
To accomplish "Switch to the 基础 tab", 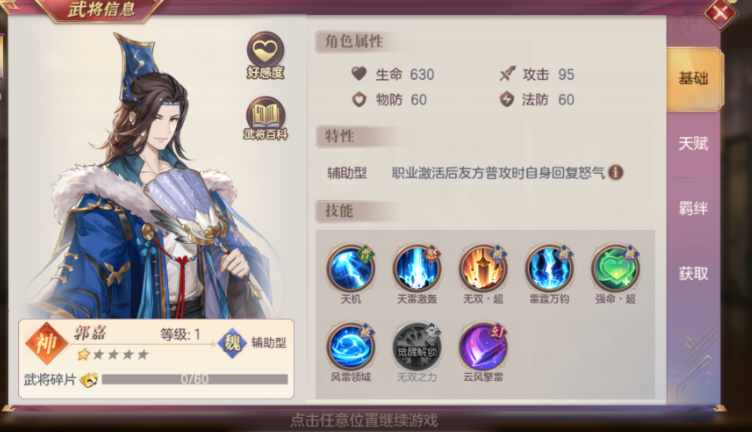I will (693, 79).
